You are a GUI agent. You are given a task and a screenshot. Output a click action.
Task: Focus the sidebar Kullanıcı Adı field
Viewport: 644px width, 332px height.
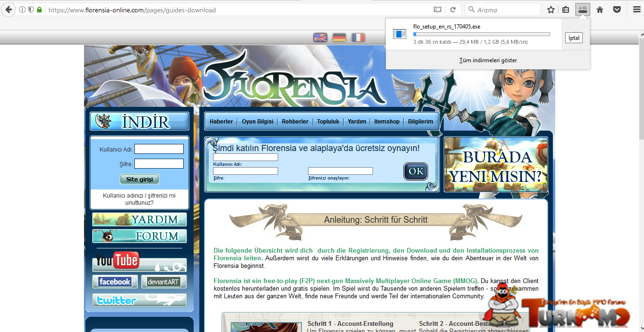coord(159,149)
